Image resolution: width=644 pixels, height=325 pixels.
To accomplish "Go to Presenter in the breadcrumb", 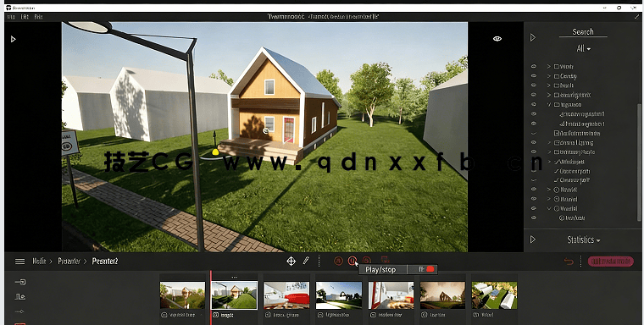I will (x=69, y=261).
